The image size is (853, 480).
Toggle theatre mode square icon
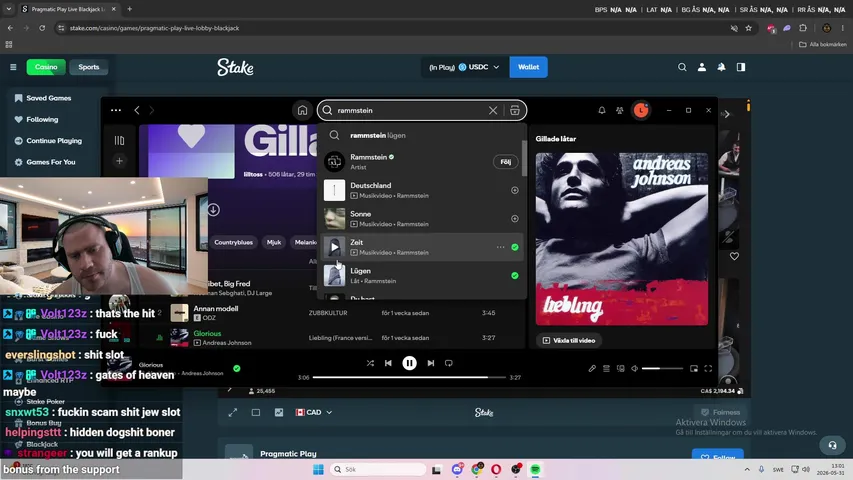[256, 413]
